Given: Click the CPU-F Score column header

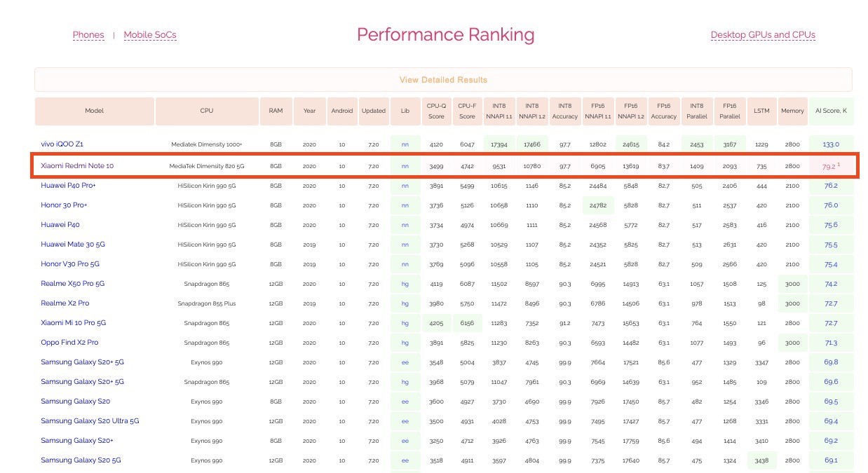Looking at the screenshot, I should tap(467, 111).
